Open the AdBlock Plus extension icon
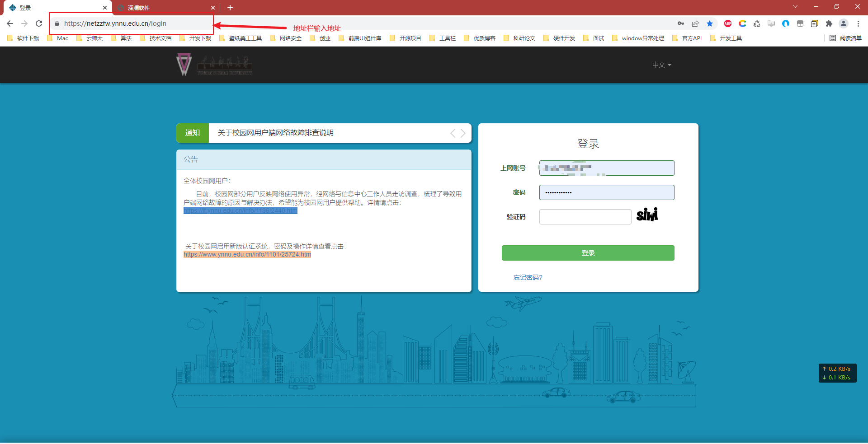This screenshot has width=868, height=444. [728, 23]
